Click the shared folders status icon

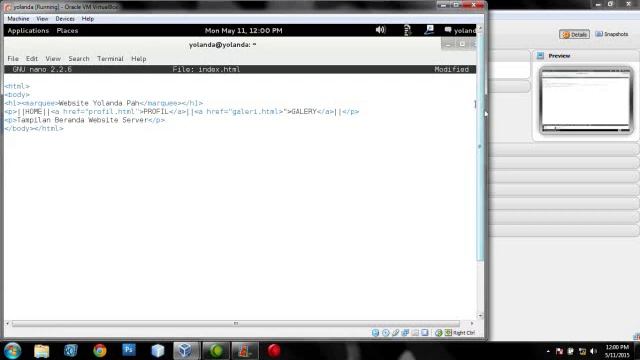pos(415,333)
